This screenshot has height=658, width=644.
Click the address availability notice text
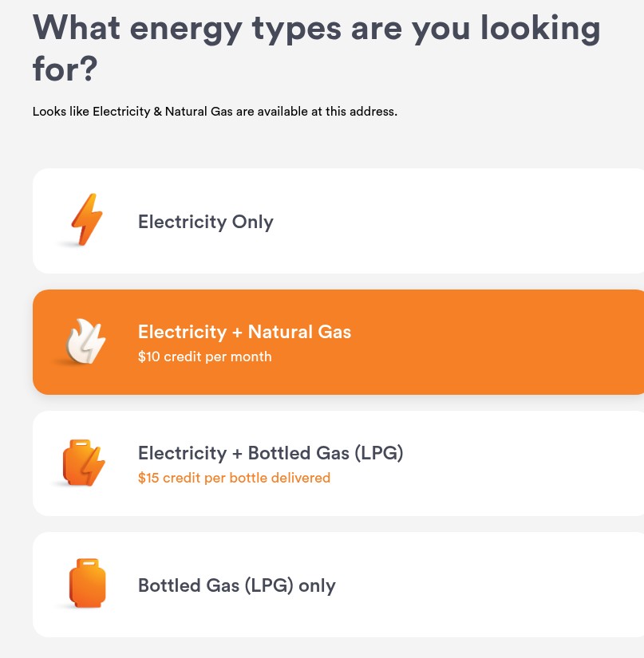[x=215, y=112]
